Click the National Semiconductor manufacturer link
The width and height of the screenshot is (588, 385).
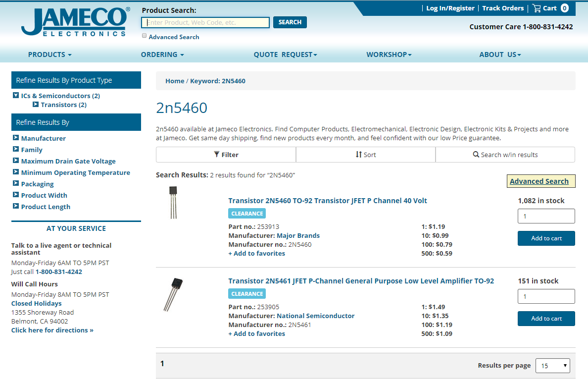[315, 316]
